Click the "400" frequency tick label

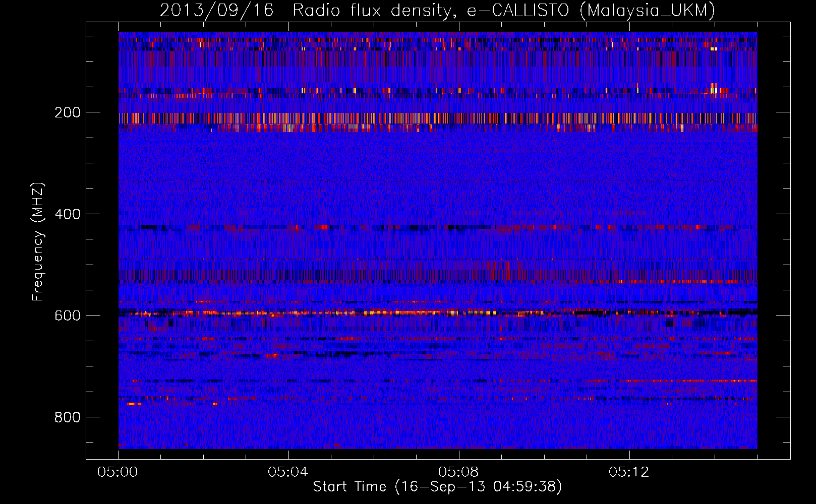(x=68, y=214)
